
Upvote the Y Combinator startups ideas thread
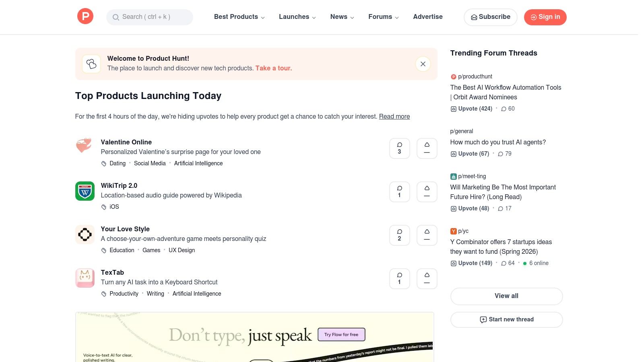(471, 263)
